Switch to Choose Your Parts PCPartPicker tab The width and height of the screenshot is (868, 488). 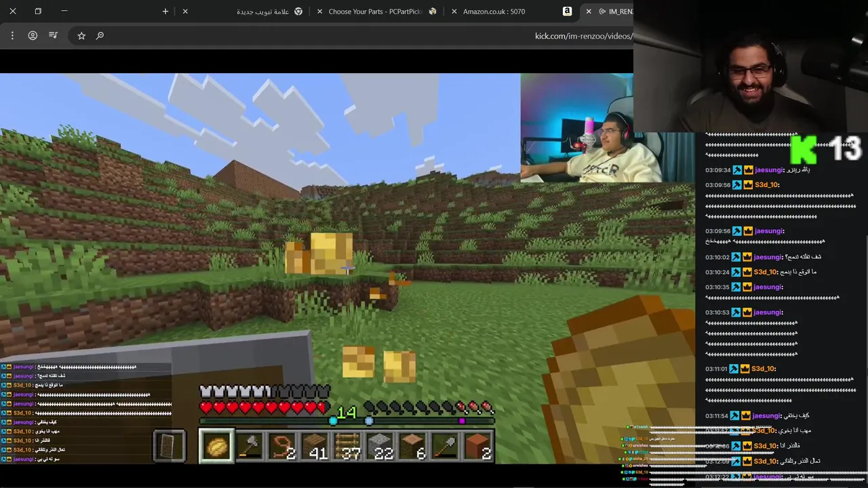(378, 12)
